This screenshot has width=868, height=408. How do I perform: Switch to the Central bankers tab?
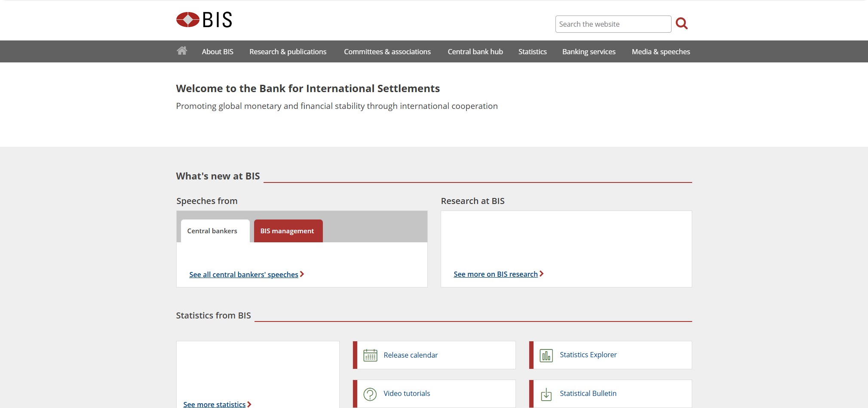click(215, 231)
